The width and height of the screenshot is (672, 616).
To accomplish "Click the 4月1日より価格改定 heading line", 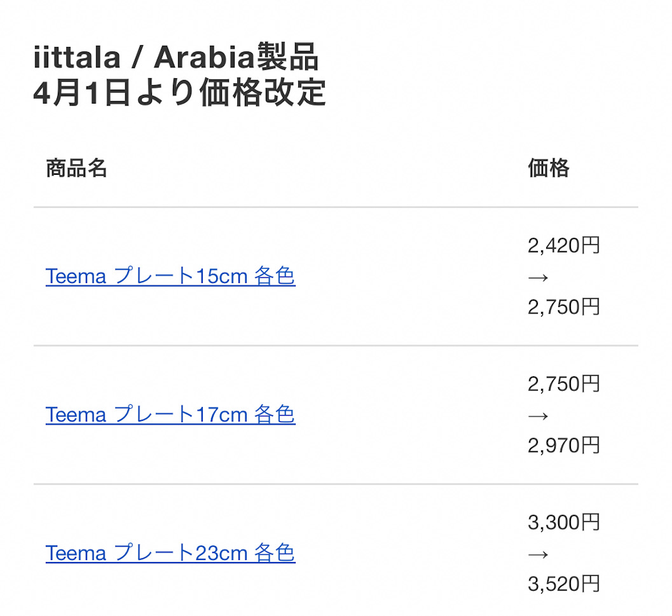I will pyautogui.click(x=179, y=92).
